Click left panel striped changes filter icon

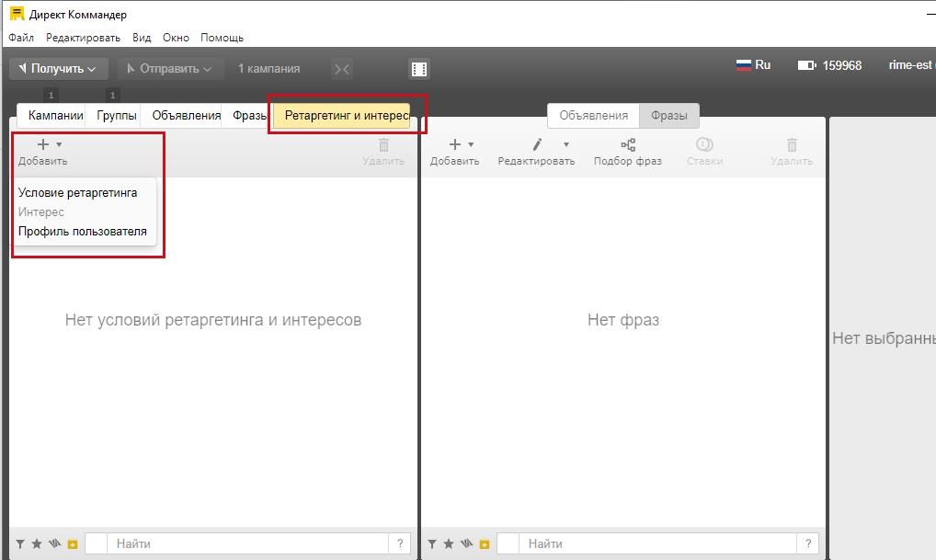[55, 543]
